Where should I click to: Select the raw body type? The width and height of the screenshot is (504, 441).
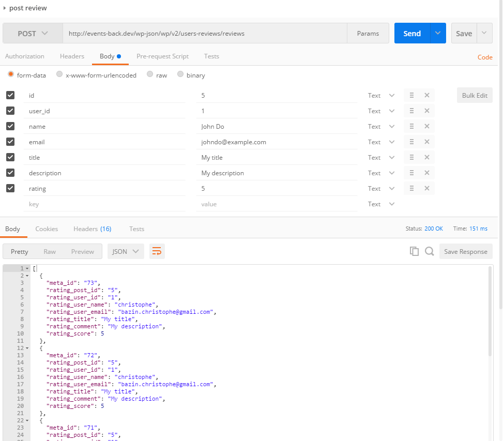150,74
